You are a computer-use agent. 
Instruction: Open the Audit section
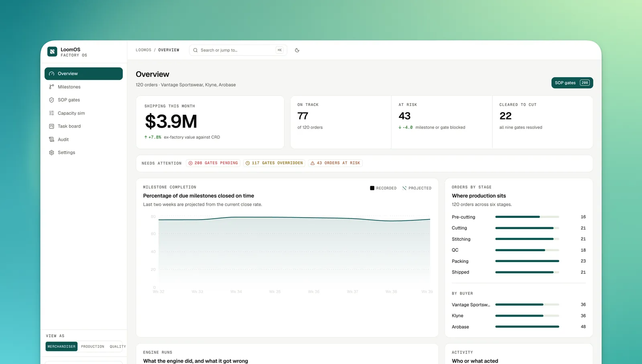[83, 140]
